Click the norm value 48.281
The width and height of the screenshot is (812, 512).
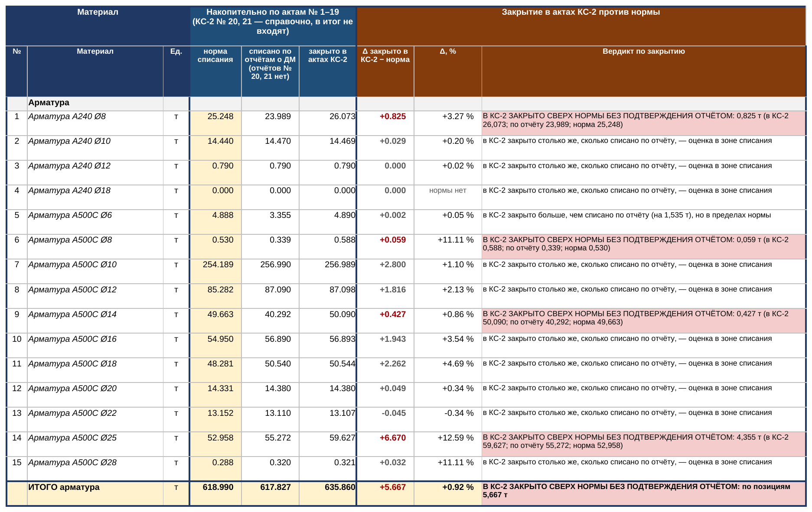point(215,370)
